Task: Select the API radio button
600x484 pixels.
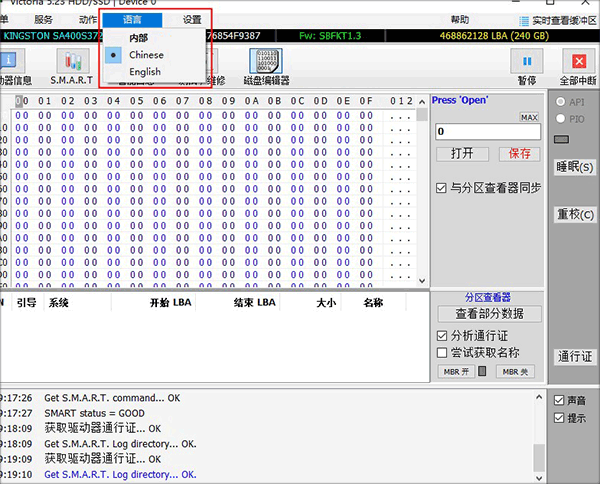Action: pos(561,102)
